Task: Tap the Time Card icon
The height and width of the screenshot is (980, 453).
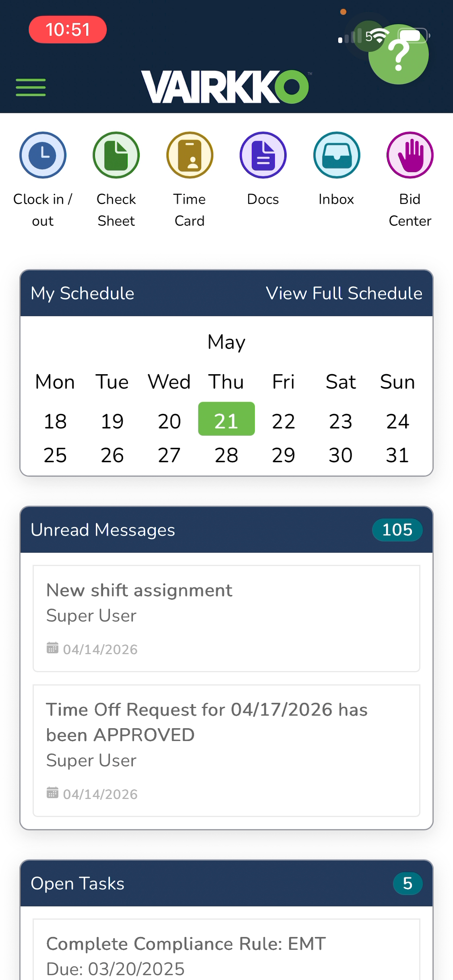Action: 189,155
